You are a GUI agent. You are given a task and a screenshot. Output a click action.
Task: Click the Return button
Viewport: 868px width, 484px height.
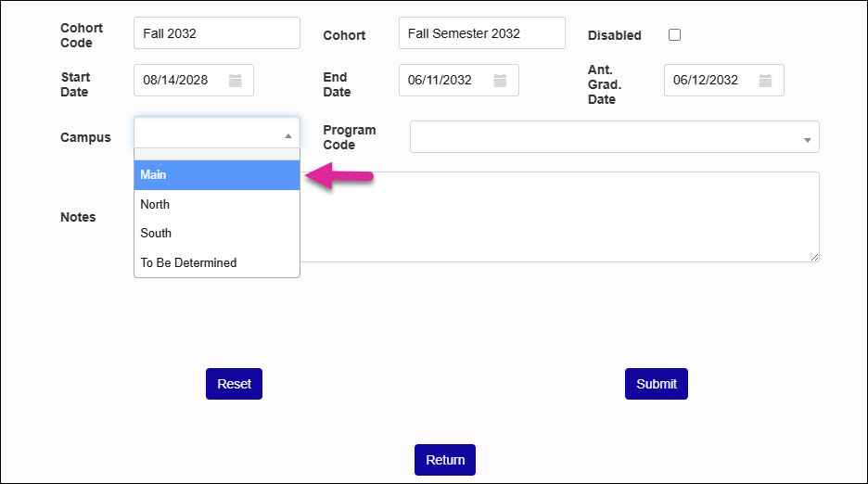click(445, 460)
